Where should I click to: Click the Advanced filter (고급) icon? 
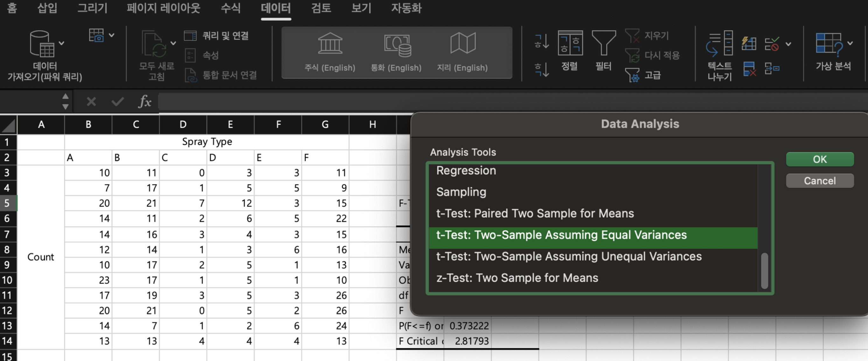[632, 75]
